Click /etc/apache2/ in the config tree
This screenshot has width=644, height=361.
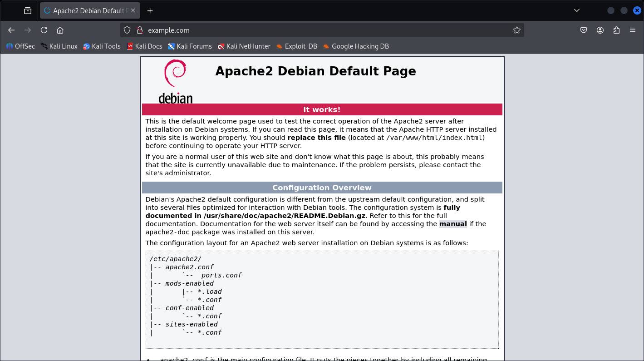pos(175,259)
